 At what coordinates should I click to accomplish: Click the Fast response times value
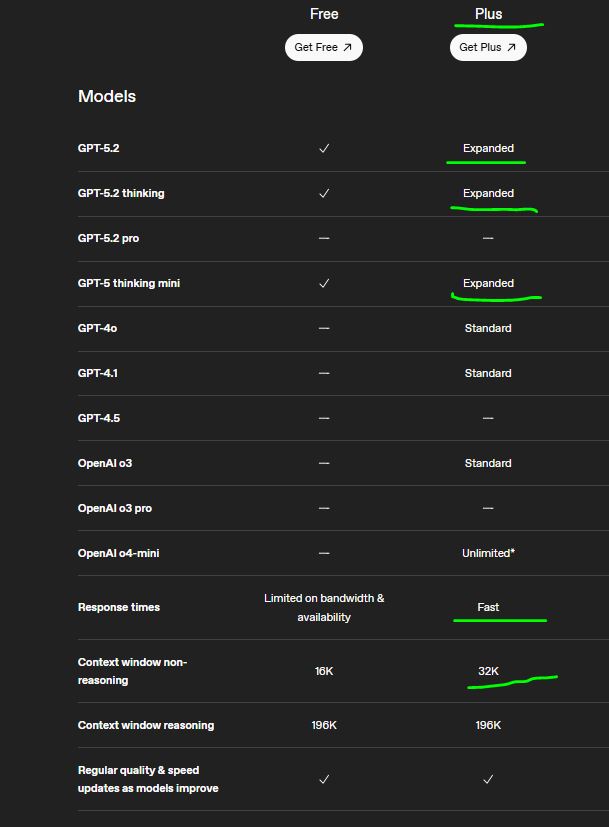click(x=488, y=607)
